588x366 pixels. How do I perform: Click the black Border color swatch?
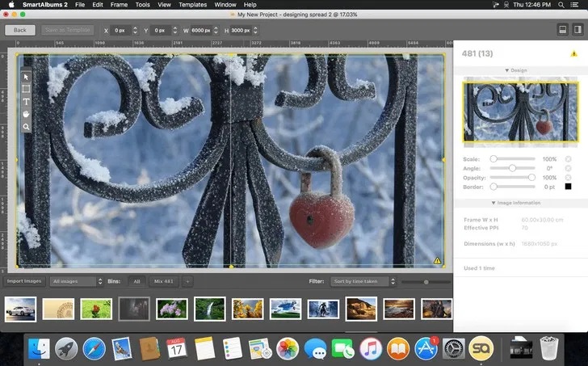(x=568, y=187)
